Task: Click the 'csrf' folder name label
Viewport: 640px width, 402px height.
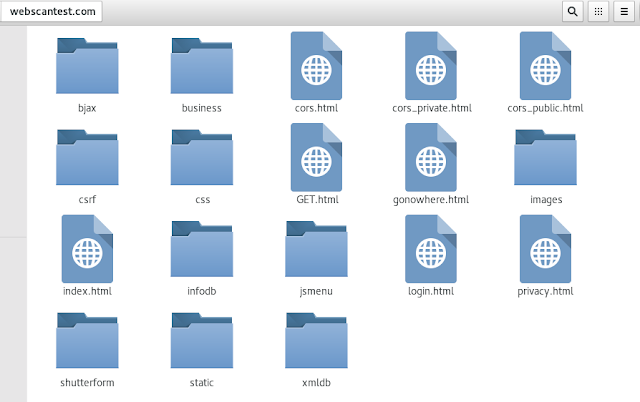Action: pyautogui.click(x=87, y=200)
